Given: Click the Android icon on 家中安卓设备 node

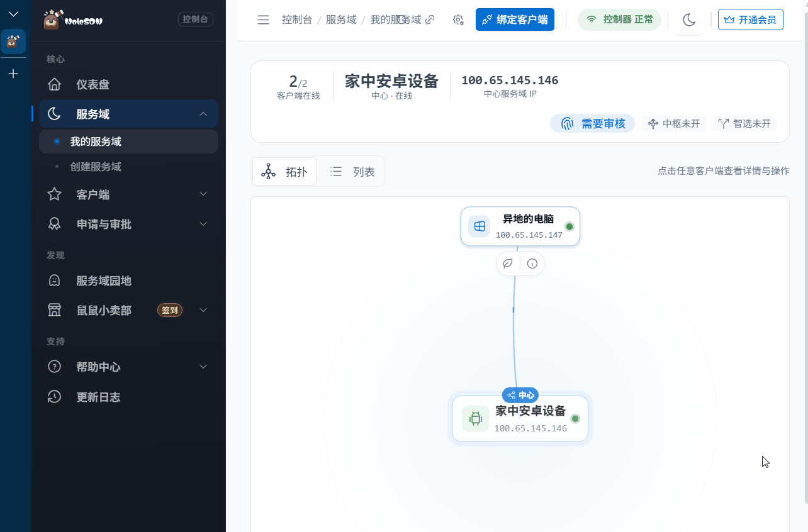Looking at the screenshot, I should click(x=476, y=418).
